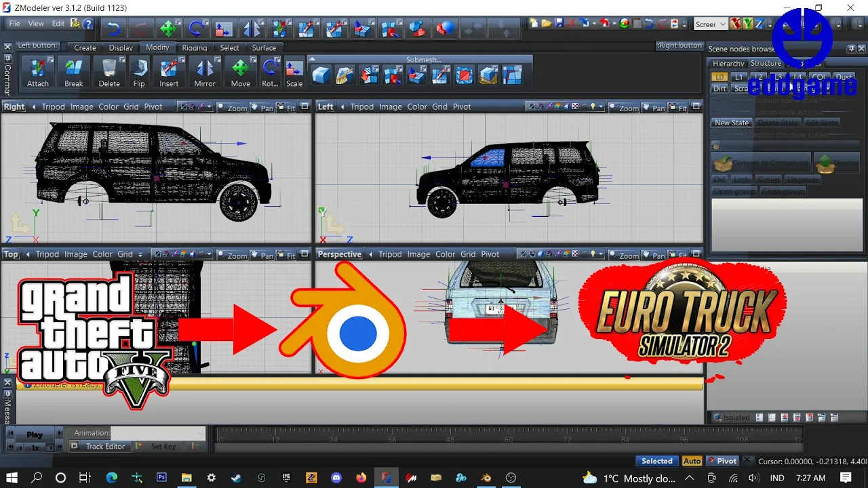This screenshot has height=488, width=868.
Task: Select the Break tool
Action: point(74,73)
